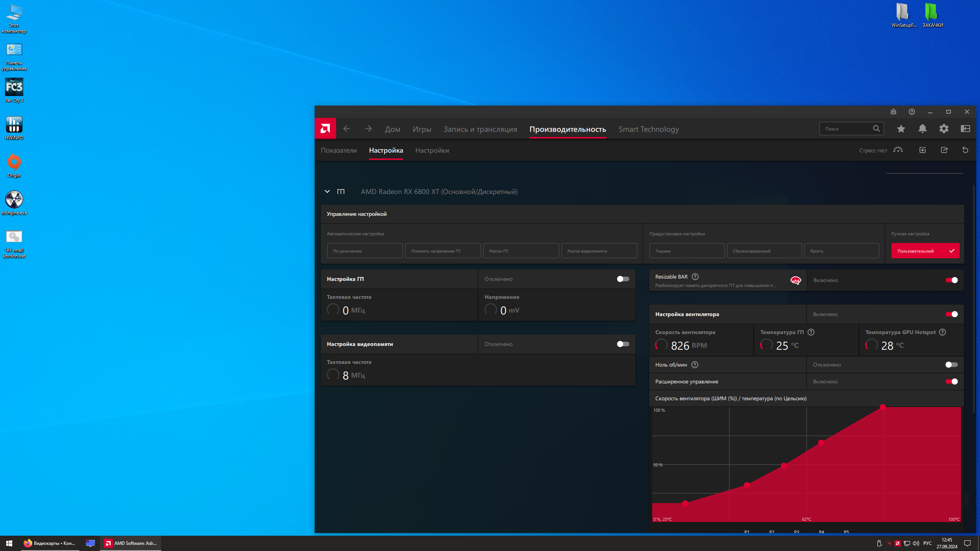Image resolution: width=980 pixels, height=551 pixels.
Task: Select the Тишина (Quiet) preset button
Action: pyautogui.click(x=687, y=251)
